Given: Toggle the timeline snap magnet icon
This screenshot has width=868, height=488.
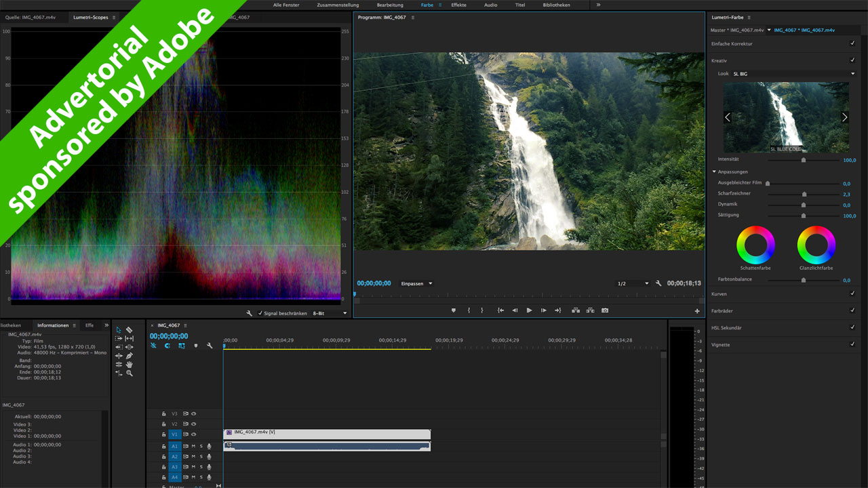Looking at the screenshot, I should click(167, 346).
